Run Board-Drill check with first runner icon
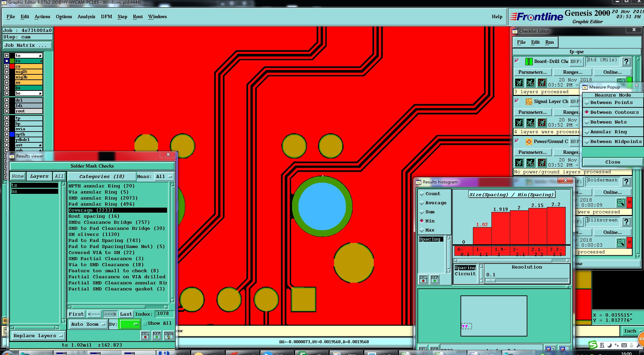Viewport: 644px width, 355px height. point(519,82)
